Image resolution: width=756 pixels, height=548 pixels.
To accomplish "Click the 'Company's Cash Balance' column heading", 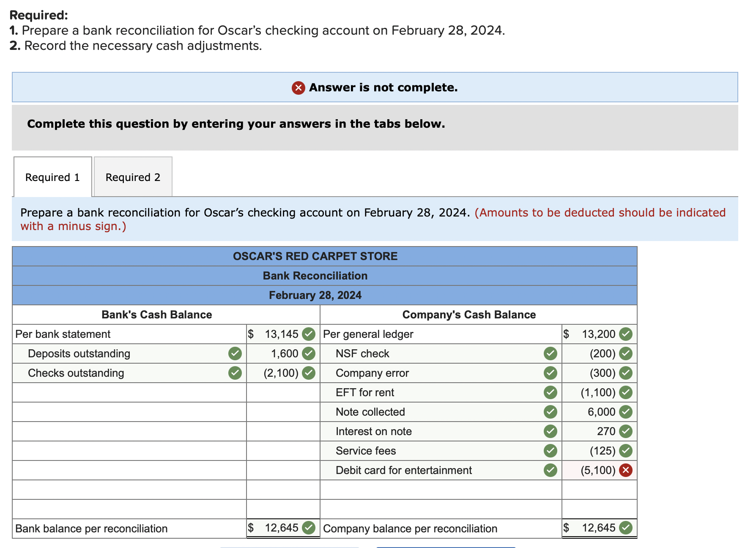I will [x=469, y=315].
